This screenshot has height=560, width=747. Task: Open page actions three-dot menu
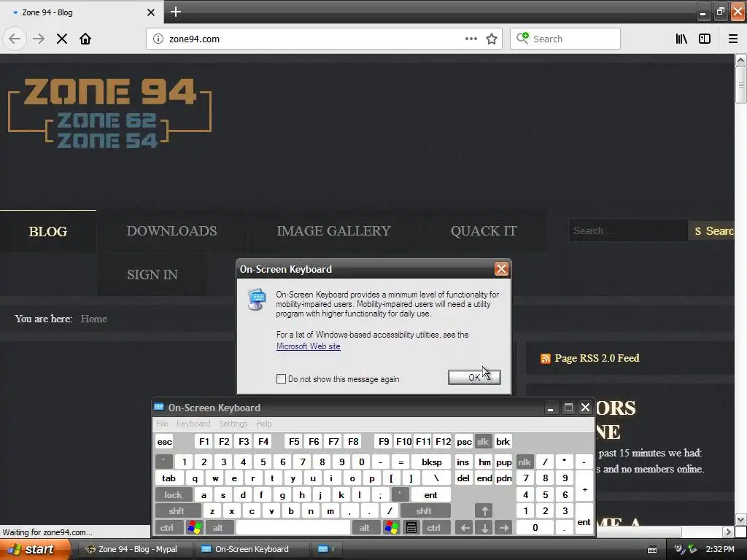tap(471, 39)
